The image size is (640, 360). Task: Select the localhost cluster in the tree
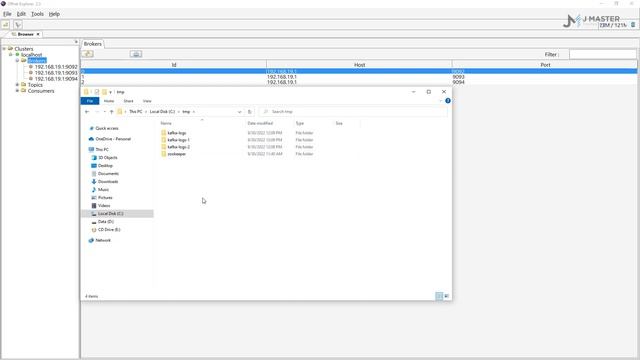tap(31, 54)
